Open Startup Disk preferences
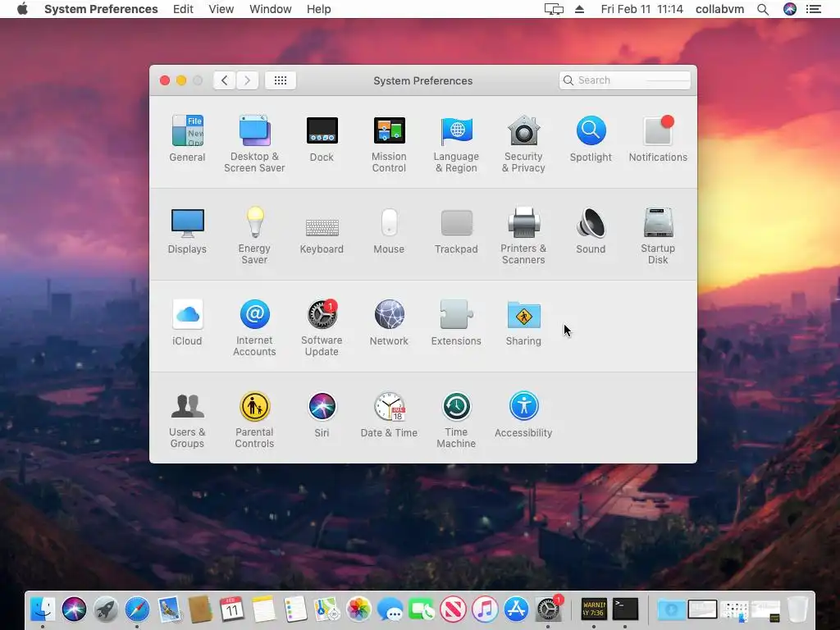The height and width of the screenshot is (630, 840). (658, 235)
